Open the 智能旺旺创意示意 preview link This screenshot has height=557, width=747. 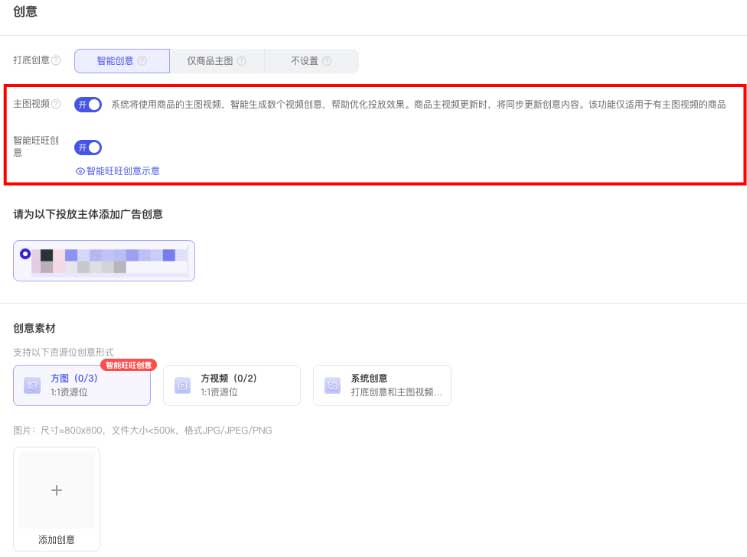pos(118,171)
